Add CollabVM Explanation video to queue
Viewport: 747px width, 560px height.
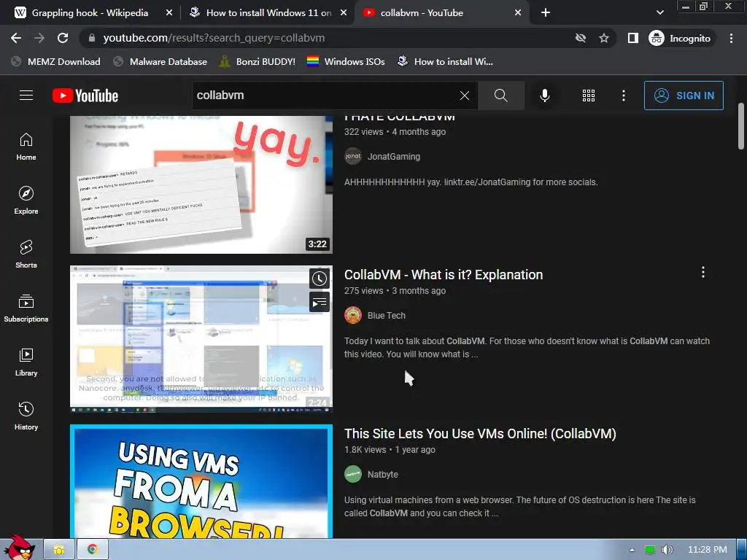(x=320, y=302)
